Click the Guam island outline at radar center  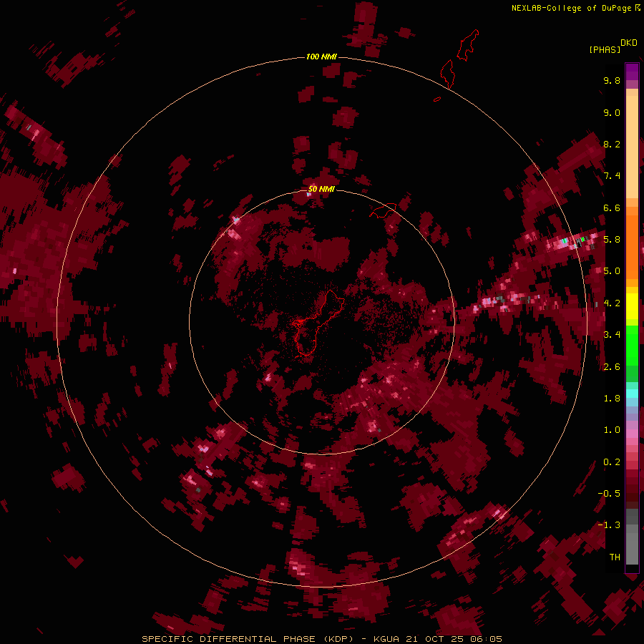click(x=318, y=323)
